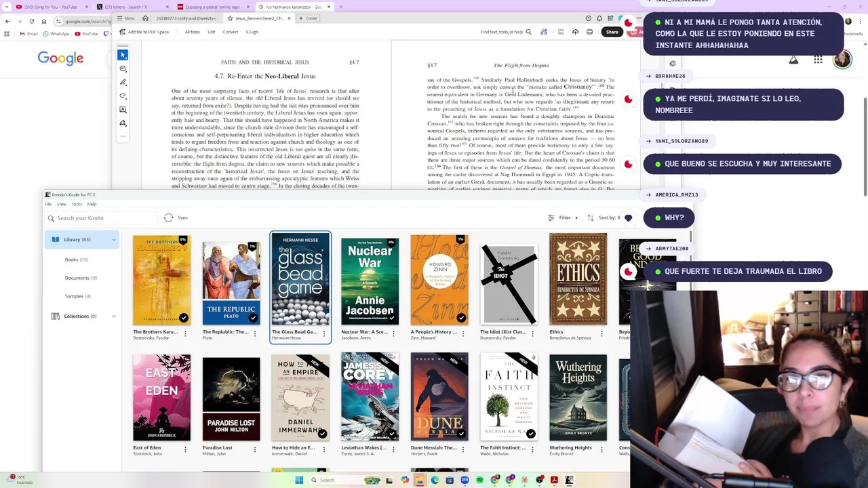Select Samples (4) in Kindle sidebar
The height and width of the screenshot is (488, 868).
(x=78, y=296)
